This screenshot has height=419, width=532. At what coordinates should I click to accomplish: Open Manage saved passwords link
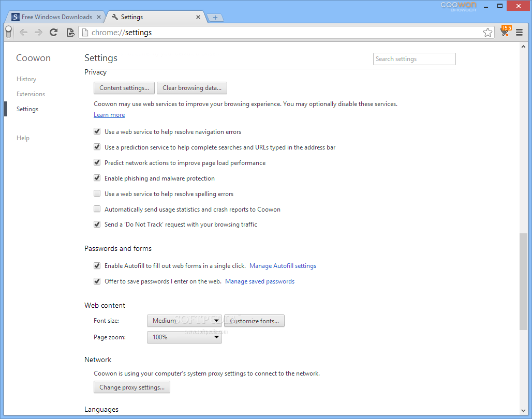click(260, 281)
